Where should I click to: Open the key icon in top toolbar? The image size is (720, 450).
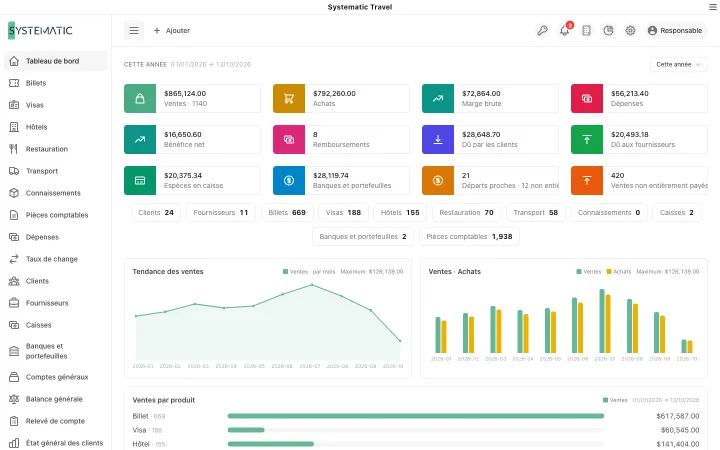pyautogui.click(x=542, y=30)
